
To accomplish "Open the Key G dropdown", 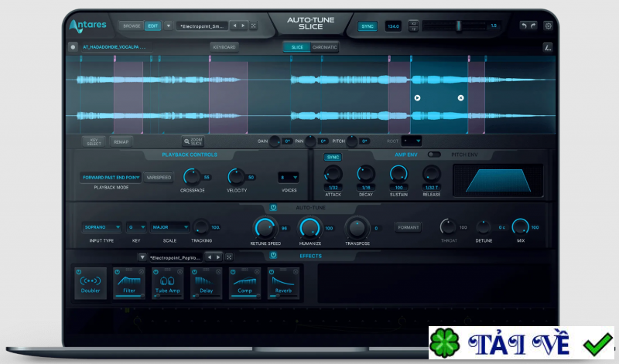I will pos(136,227).
